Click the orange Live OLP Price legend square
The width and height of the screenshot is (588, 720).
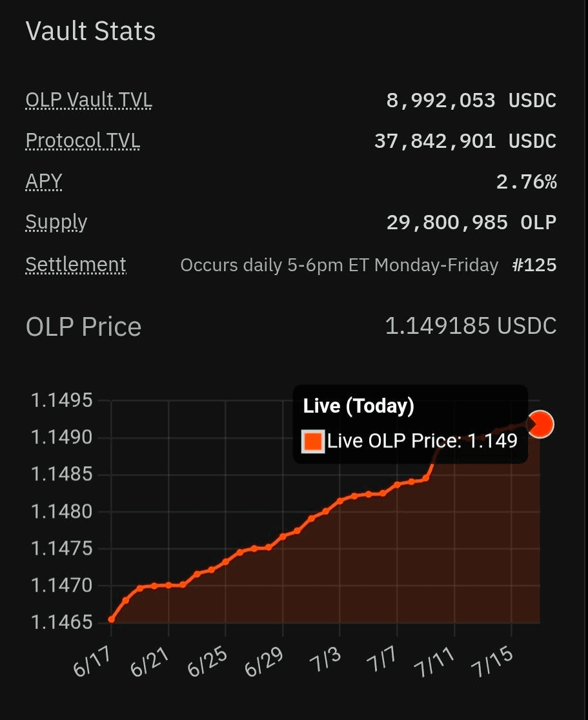point(313,441)
